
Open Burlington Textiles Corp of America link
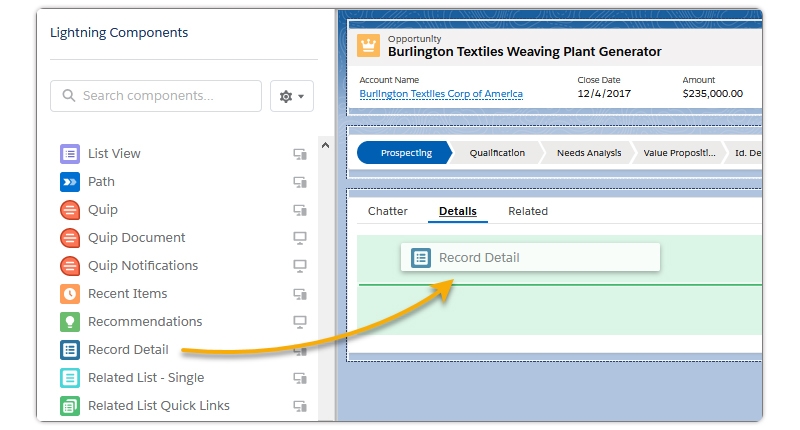(441, 94)
